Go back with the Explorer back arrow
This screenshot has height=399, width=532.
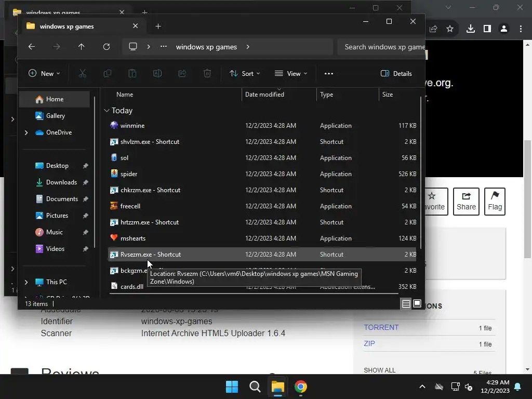coord(32,46)
